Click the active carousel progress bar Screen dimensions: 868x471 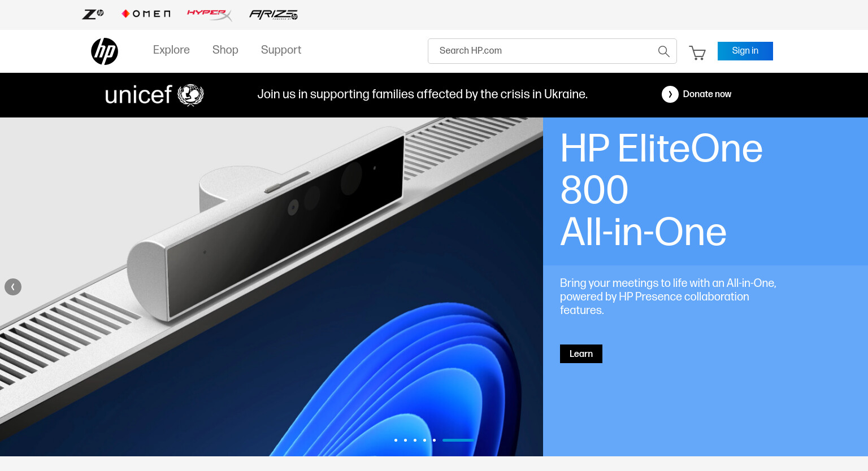(458, 440)
